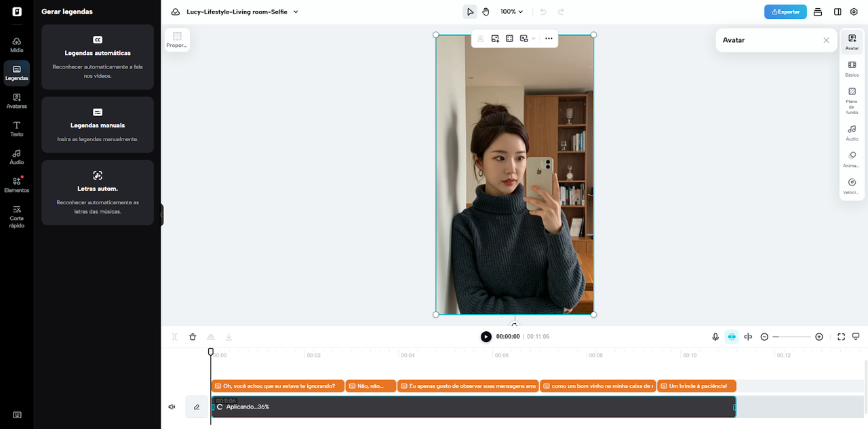Select the 'Um brinde à paciência' caption clip
This screenshot has height=429, width=868.
[697, 386]
